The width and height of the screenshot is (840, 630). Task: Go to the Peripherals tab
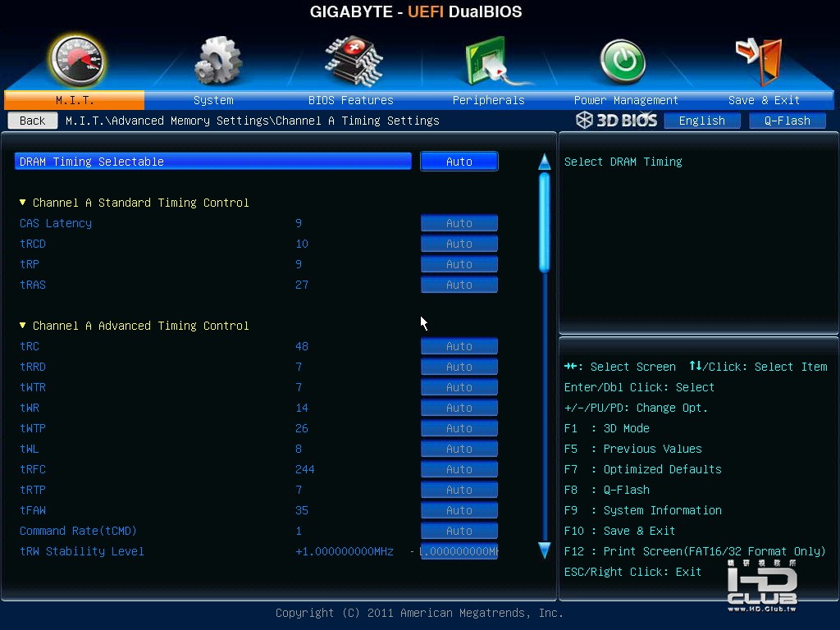click(489, 100)
